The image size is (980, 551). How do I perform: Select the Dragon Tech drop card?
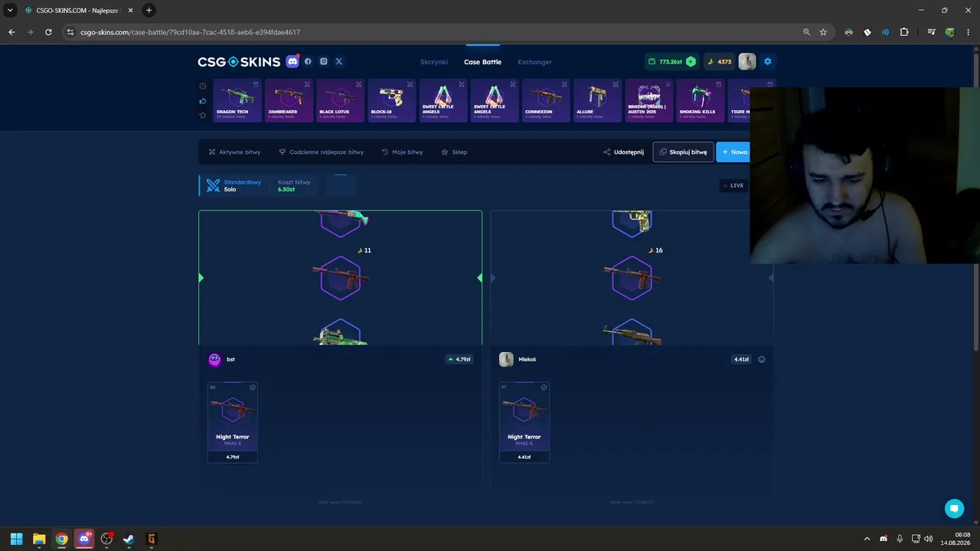237,100
